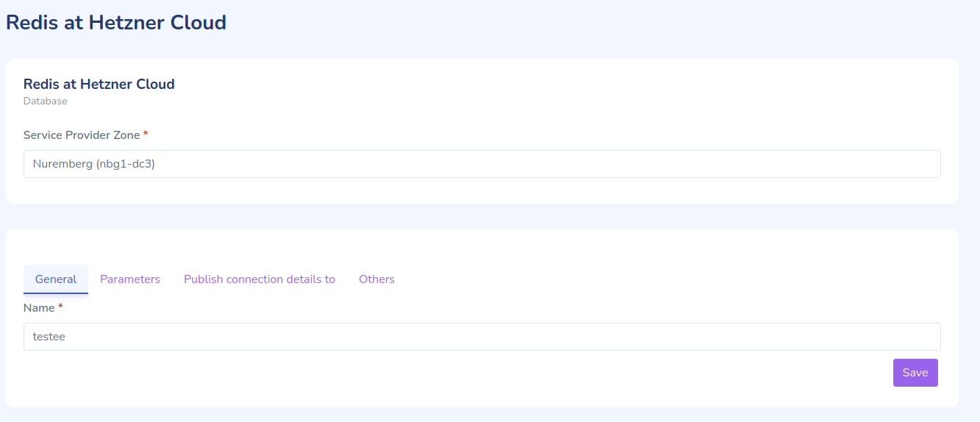Open the Parameters tab

click(130, 279)
